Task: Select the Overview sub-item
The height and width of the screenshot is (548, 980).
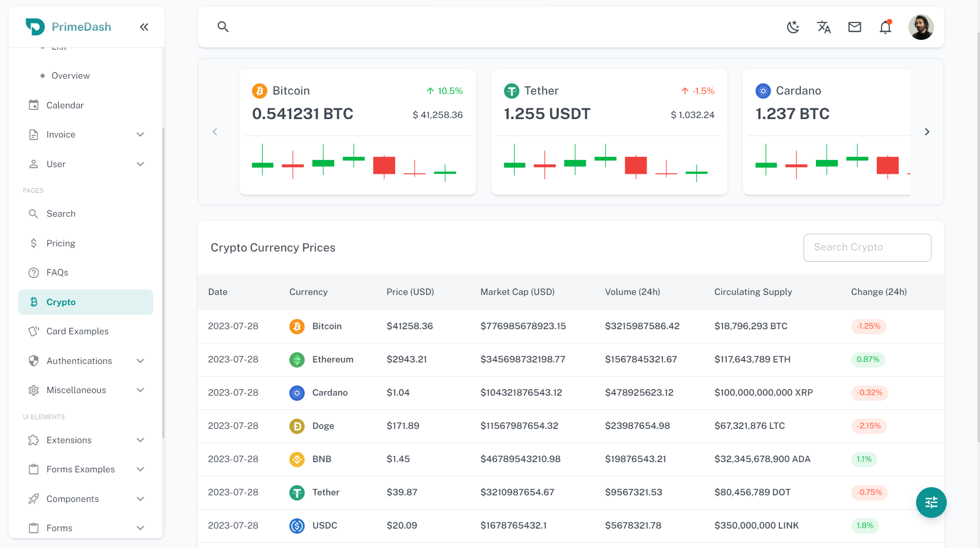Action: click(x=71, y=76)
